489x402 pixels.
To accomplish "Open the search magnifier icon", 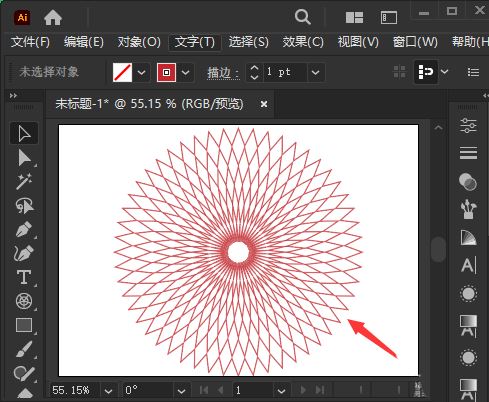I will pos(303,17).
